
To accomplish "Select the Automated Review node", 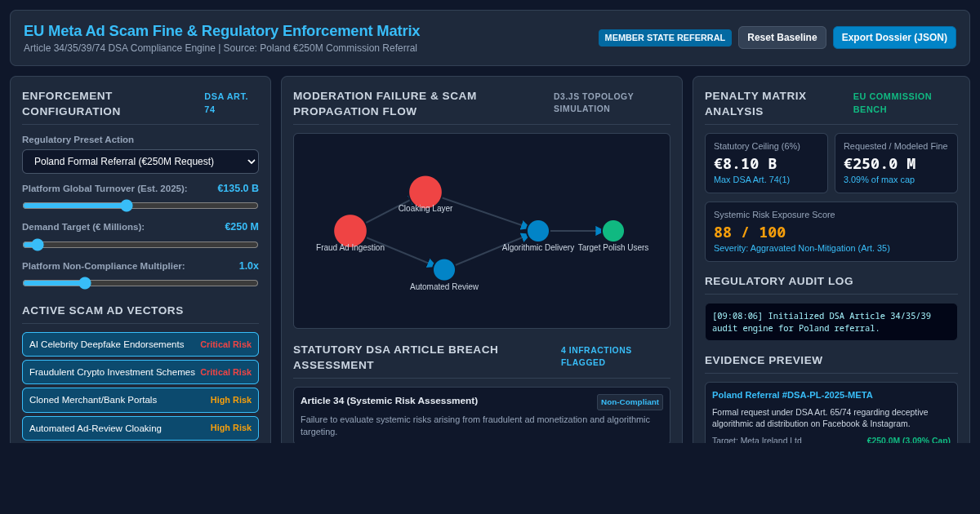I will click(444, 270).
